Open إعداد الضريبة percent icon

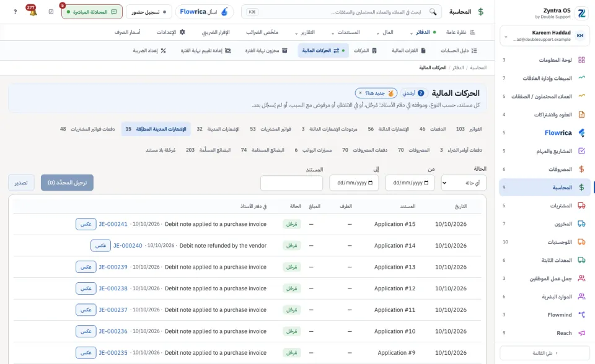click(x=163, y=50)
